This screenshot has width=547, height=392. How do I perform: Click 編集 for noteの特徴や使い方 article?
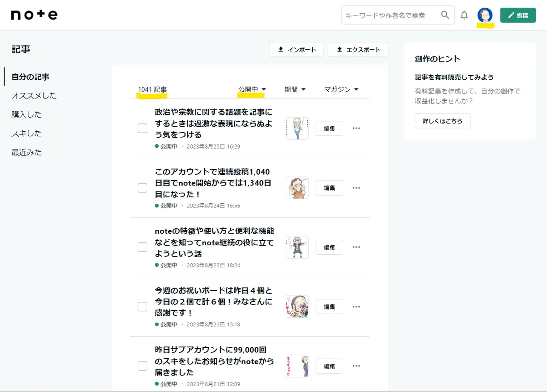tap(330, 247)
